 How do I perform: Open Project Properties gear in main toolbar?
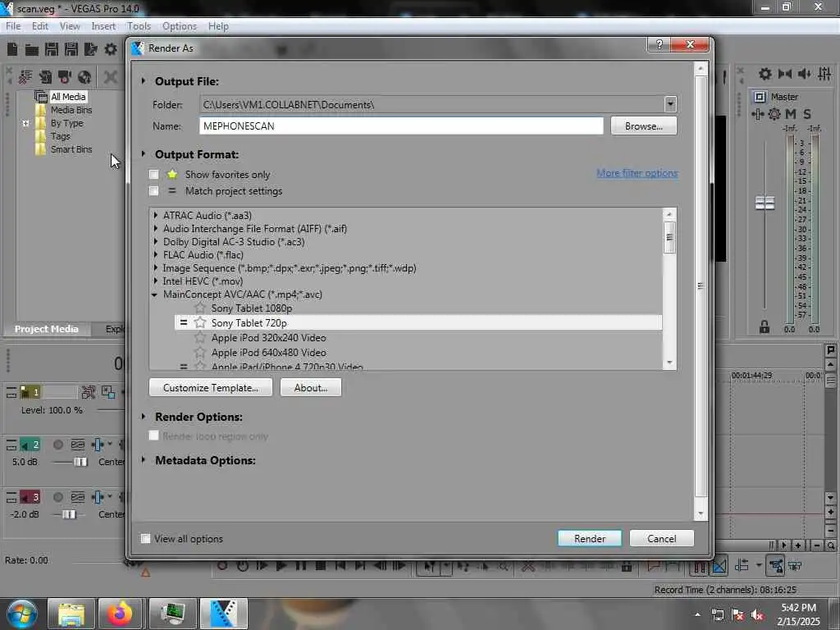pyautogui.click(x=111, y=50)
